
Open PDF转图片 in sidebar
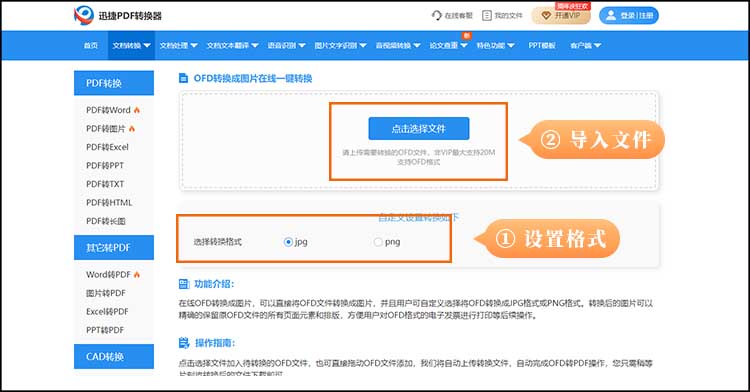click(x=105, y=129)
